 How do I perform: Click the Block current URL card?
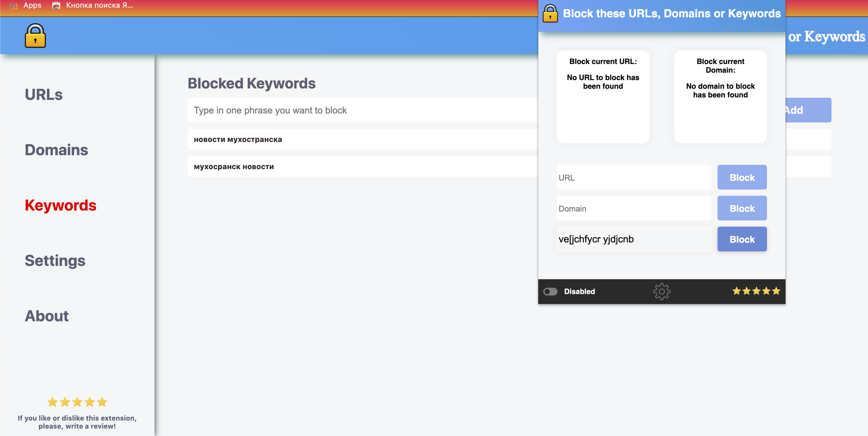(603, 97)
